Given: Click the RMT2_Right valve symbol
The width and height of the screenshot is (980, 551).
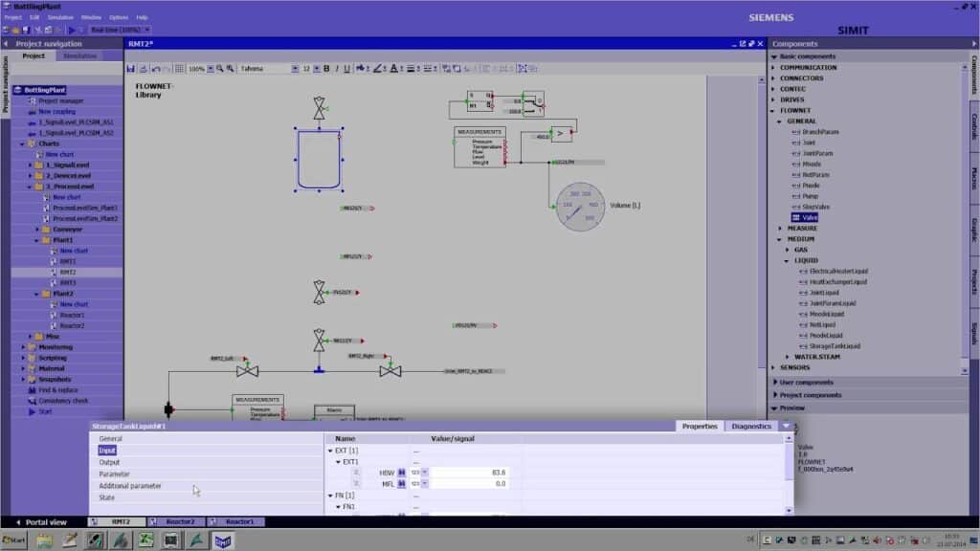Looking at the screenshot, I should pyautogui.click(x=390, y=371).
